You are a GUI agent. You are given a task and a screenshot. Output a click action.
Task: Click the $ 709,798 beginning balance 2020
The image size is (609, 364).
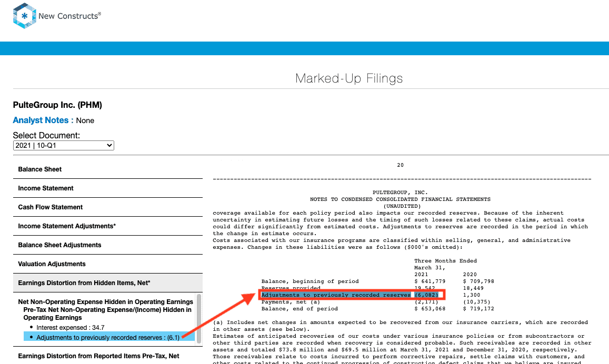tap(478, 281)
